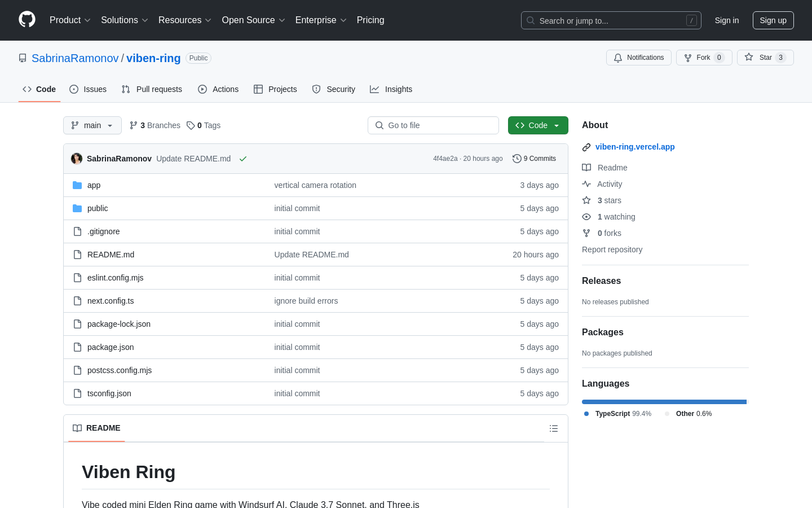Expand the Resources menu
Viewport: 812px width, 508px height.
pyautogui.click(x=185, y=20)
